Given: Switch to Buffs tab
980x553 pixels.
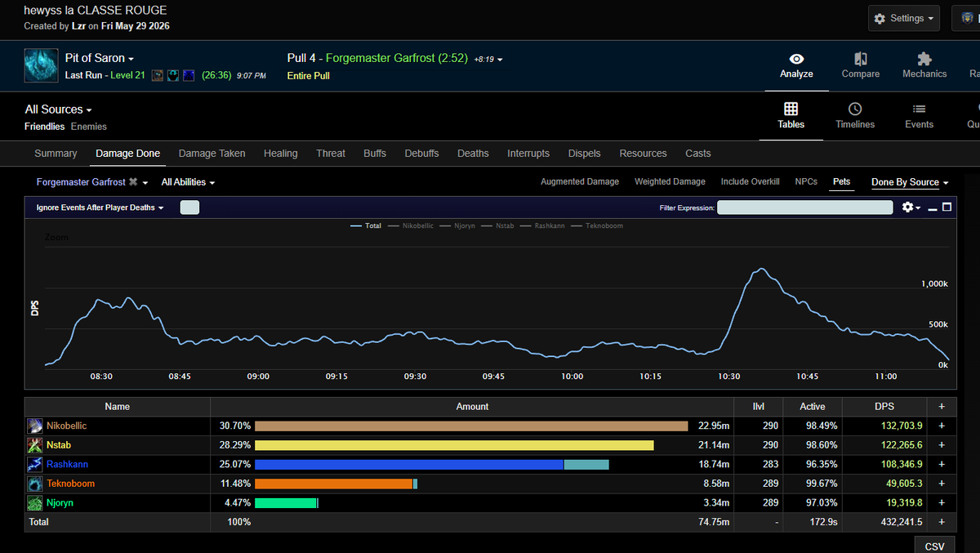Looking at the screenshot, I should [x=375, y=153].
